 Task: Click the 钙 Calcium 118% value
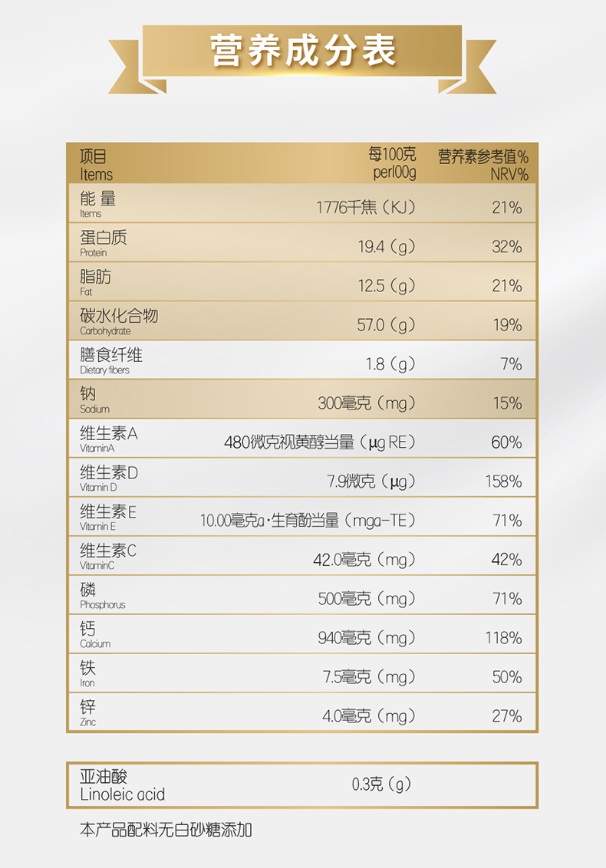(503, 638)
